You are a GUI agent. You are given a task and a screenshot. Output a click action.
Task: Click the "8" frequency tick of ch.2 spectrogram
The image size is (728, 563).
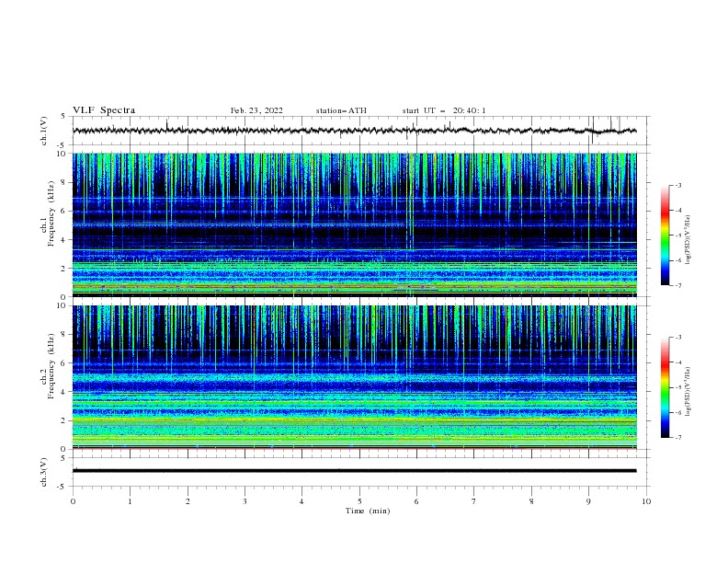(64, 334)
